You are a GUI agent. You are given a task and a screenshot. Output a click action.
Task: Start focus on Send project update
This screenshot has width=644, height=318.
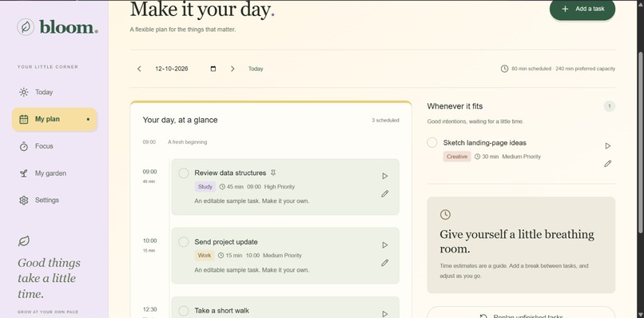click(385, 244)
